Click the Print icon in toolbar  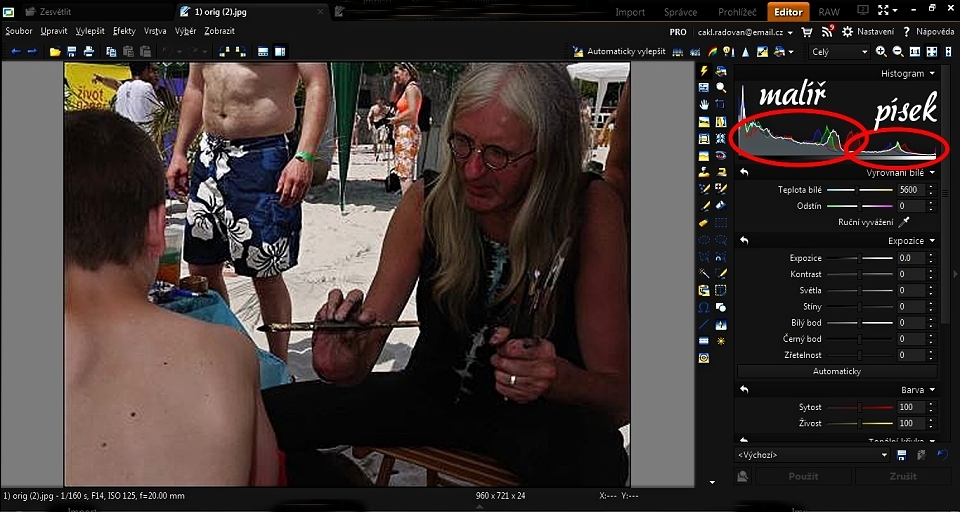(89, 51)
